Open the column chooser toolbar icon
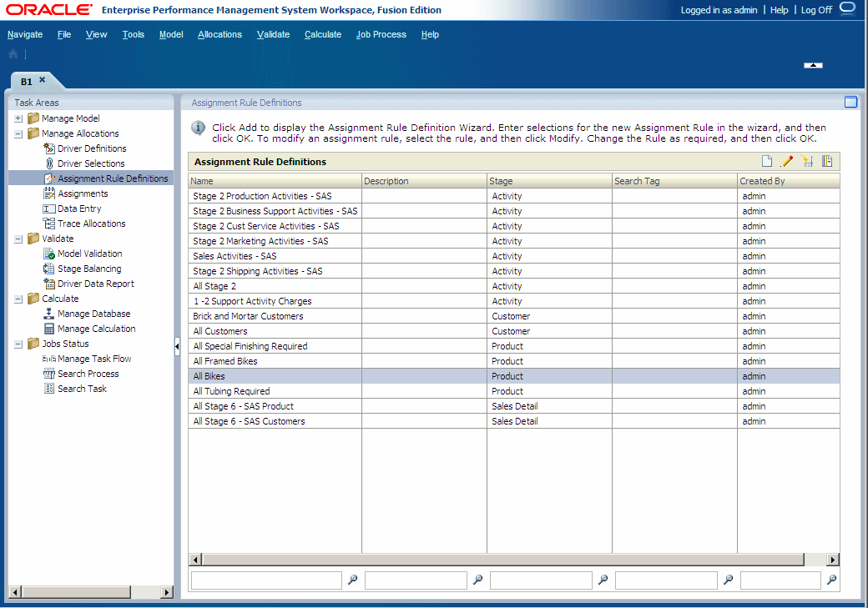868x608 pixels. 827,161
